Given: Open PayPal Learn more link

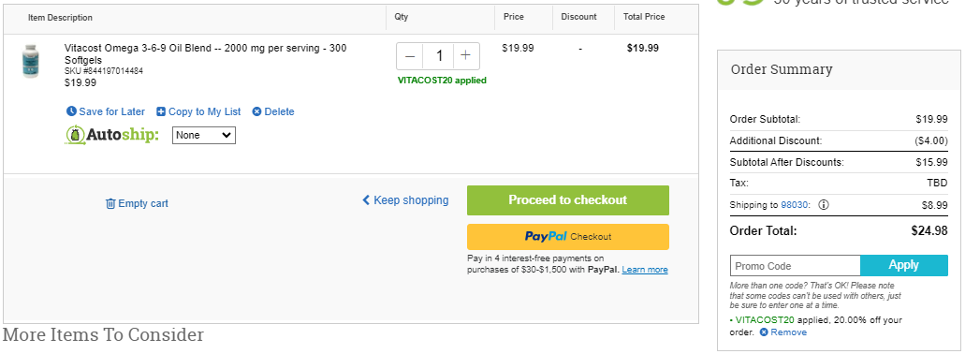Looking at the screenshot, I should coord(645,270).
